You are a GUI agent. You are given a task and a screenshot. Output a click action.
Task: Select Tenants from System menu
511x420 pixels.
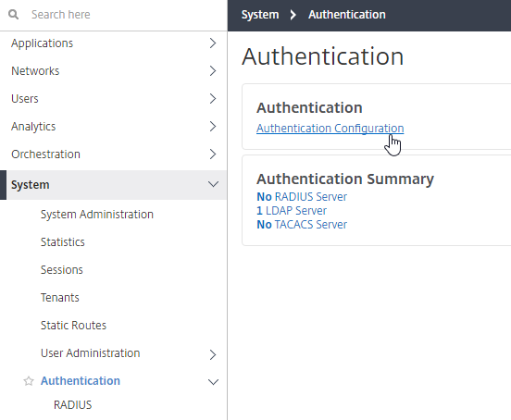coord(59,297)
